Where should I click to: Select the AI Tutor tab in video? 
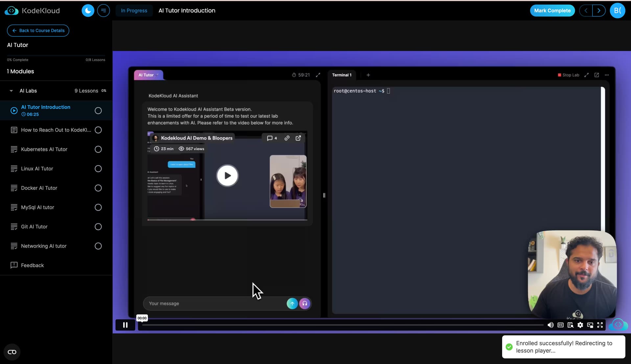[x=148, y=75]
